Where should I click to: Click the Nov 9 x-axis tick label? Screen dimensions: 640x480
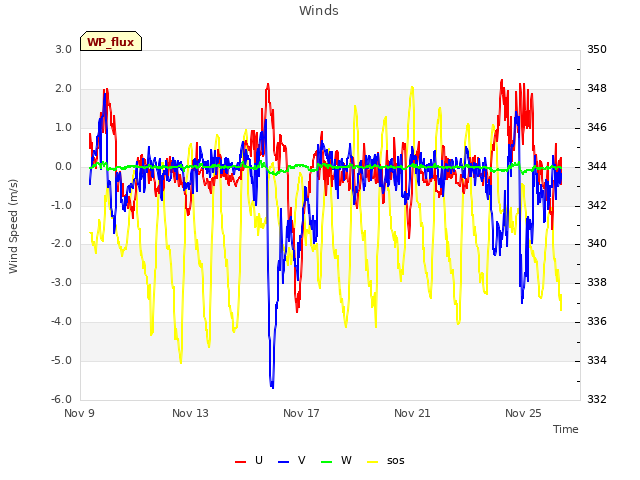click(79, 413)
